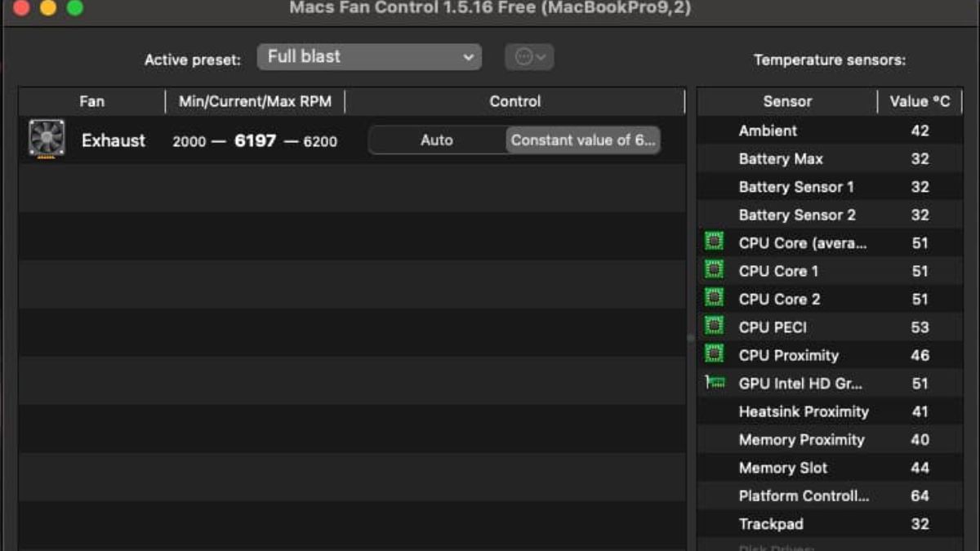Select the Battery Sensor 1 row
980x551 pixels.
[830, 187]
